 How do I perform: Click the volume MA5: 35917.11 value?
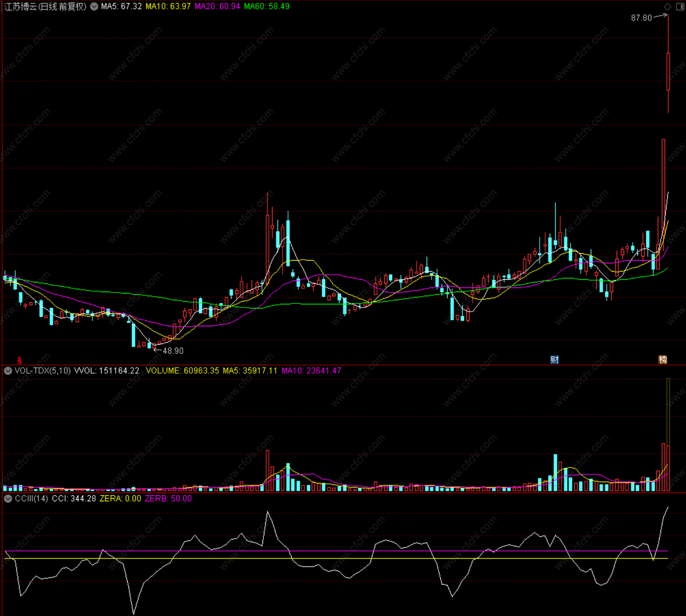tap(250, 370)
